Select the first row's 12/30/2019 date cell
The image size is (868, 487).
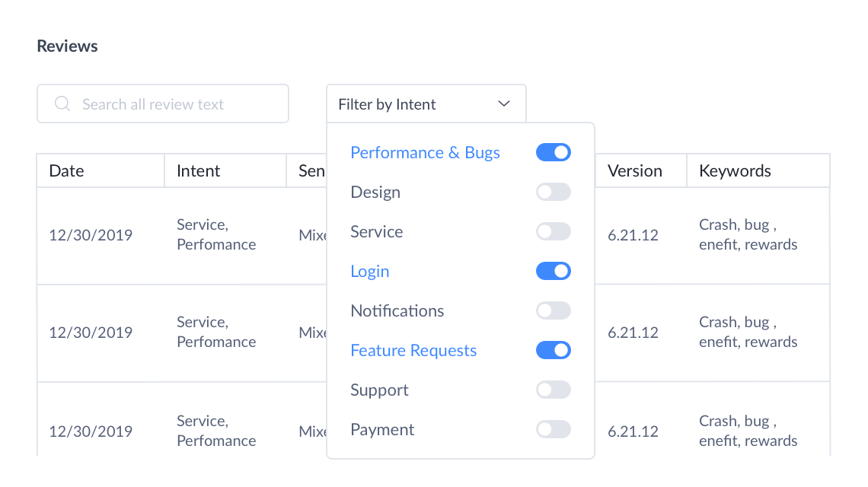tap(91, 235)
